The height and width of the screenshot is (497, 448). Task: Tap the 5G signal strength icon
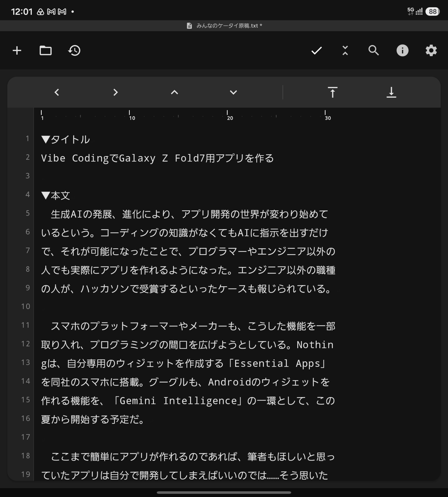tap(415, 12)
